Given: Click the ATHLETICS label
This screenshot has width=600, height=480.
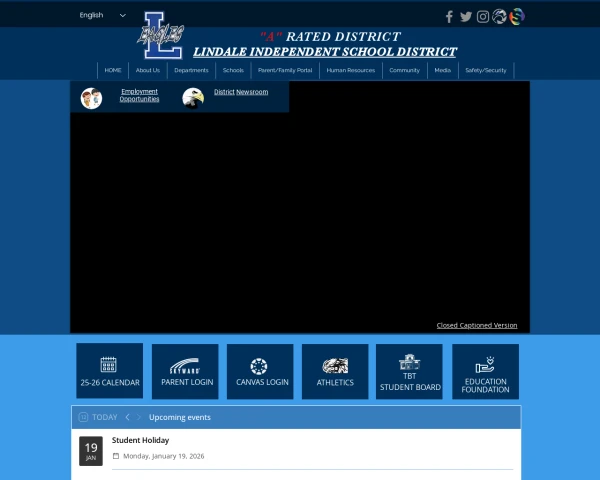Looking at the screenshot, I should coord(335,382).
